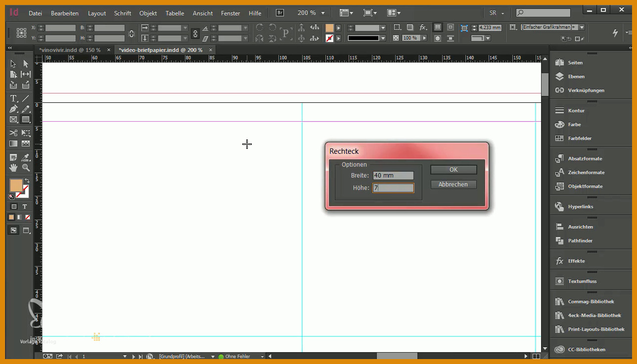Viewport: 637px width, 364px height.
Task: Select the Hand tool
Action: [13, 168]
